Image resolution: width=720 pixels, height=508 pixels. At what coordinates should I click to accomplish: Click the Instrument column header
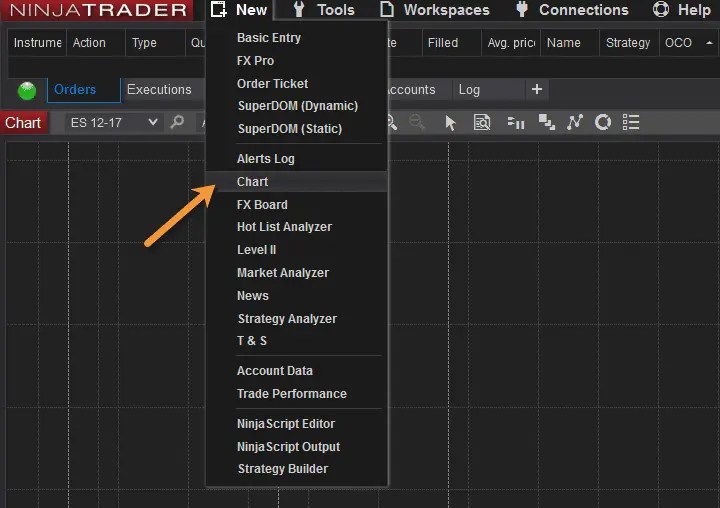[37, 43]
